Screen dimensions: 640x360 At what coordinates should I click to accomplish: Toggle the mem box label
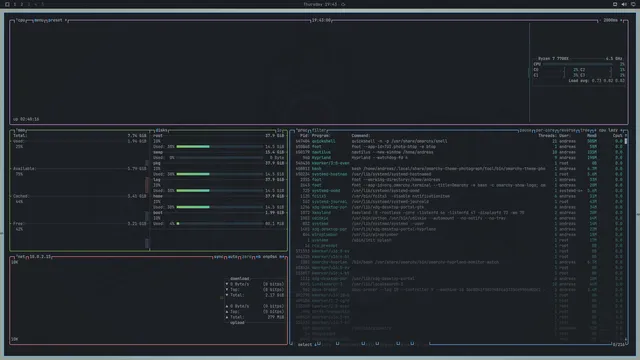20,131
